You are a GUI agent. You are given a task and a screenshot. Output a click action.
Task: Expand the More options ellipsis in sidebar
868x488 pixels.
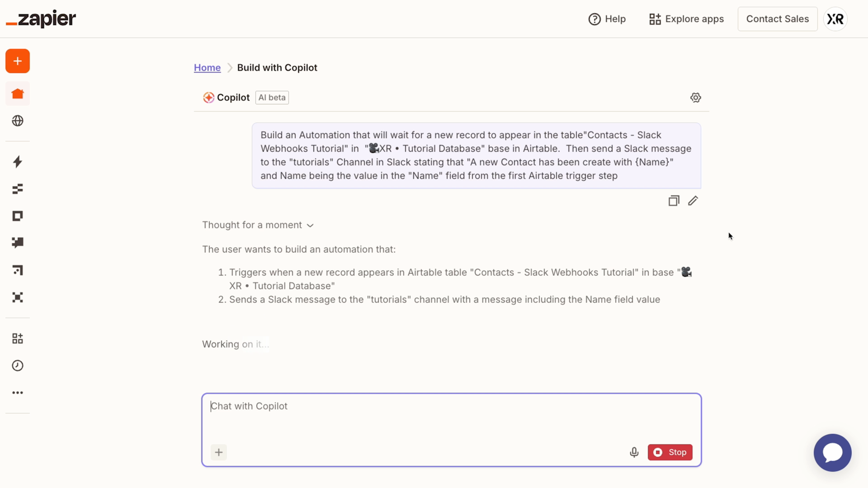[17, 393]
